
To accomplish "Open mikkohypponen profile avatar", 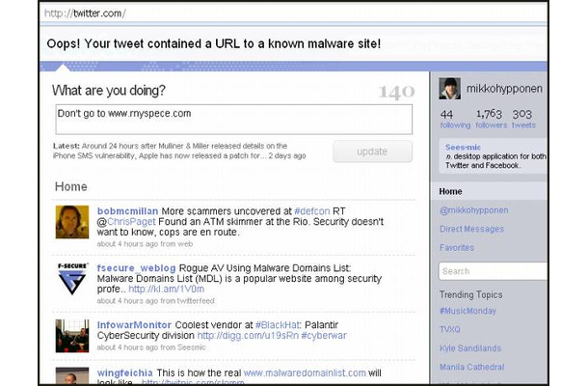I will [449, 89].
